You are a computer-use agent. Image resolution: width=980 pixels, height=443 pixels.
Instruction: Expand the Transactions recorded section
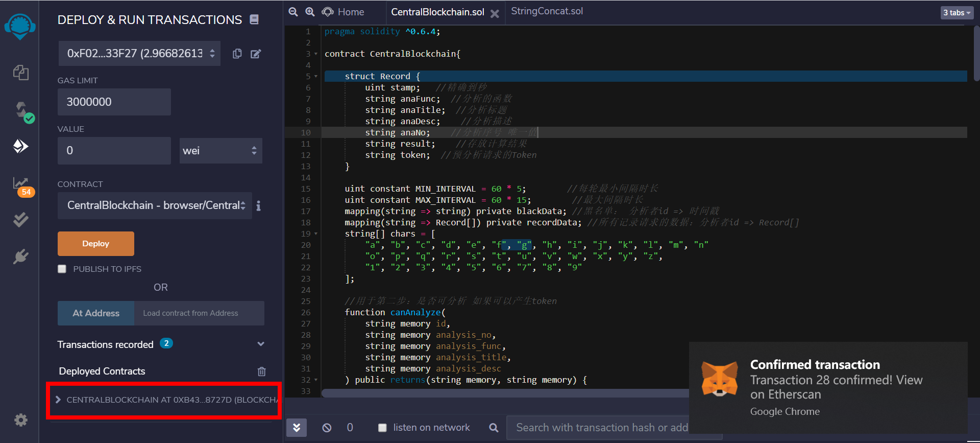(x=261, y=344)
